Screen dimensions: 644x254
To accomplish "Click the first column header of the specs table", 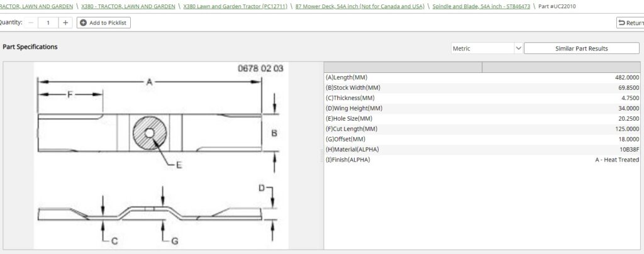I will click(x=402, y=67).
